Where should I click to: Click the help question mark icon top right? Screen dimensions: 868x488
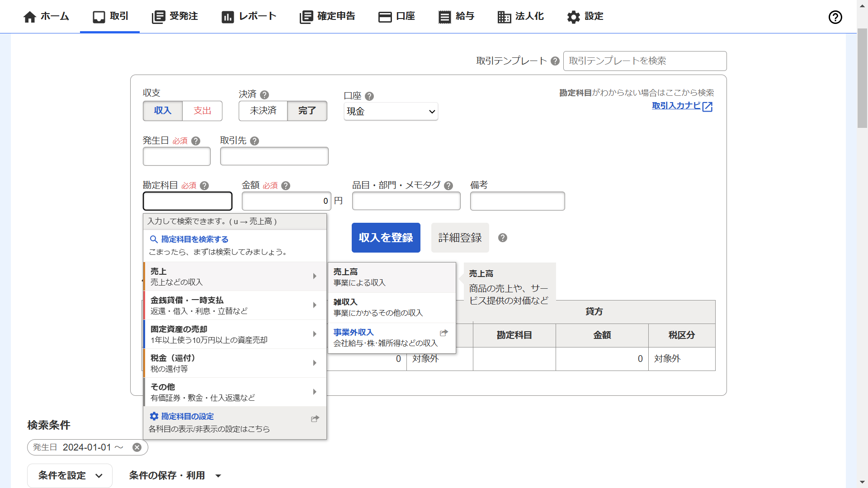point(835,17)
